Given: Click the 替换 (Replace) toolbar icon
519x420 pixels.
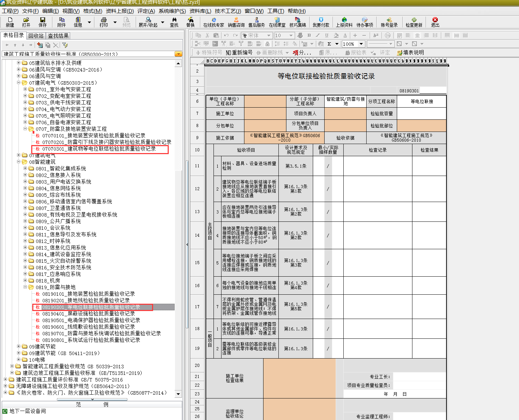Looking at the screenshot, I should pos(190,22).
